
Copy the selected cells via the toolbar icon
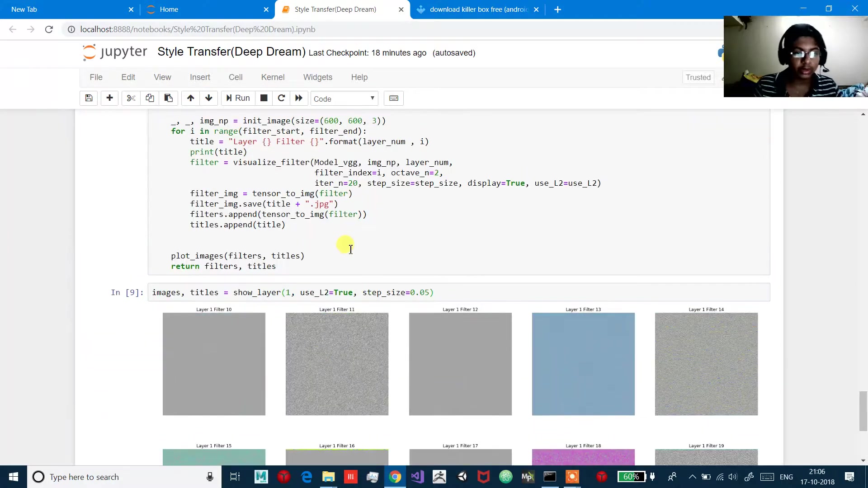pos(150,98)
